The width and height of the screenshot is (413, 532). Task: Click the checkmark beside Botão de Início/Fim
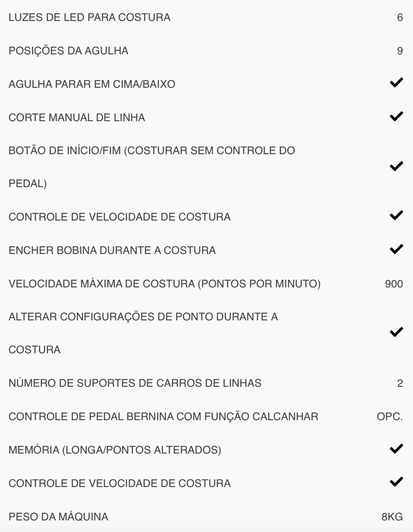tap(396, 166)
